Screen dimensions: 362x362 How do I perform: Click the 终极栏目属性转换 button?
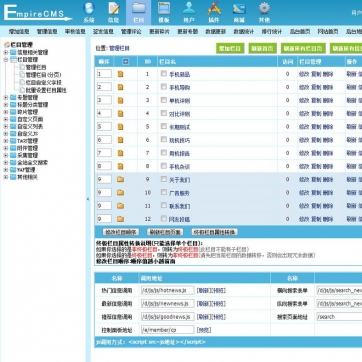click(x=215, y=232)
